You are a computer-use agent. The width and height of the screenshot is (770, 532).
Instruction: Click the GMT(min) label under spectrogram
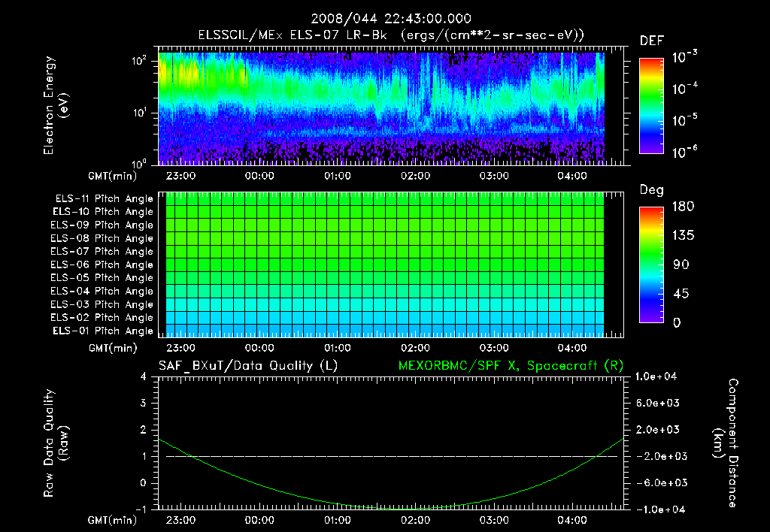tap(113, 176)
